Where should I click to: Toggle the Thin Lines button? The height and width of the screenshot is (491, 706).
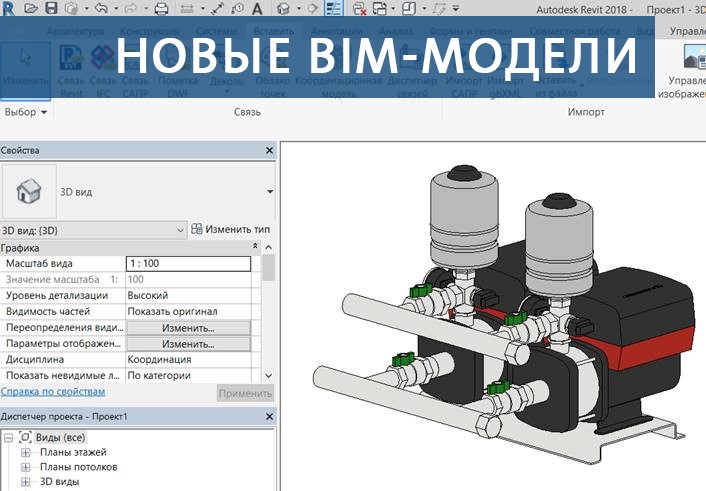334,8
